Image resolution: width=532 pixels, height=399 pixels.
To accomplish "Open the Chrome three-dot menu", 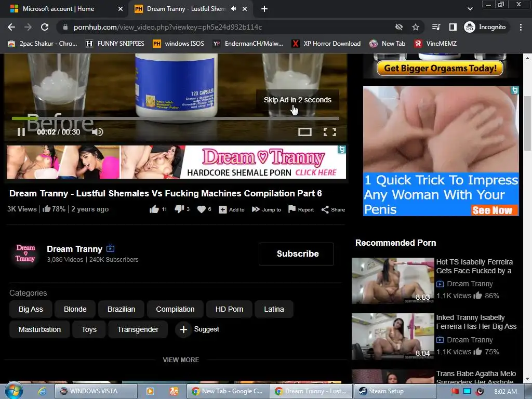I will (x=521, y=27).
